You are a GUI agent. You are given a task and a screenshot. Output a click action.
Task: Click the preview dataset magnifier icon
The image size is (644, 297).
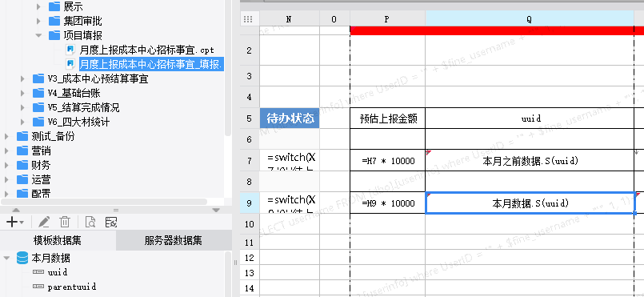pos(90,223)
